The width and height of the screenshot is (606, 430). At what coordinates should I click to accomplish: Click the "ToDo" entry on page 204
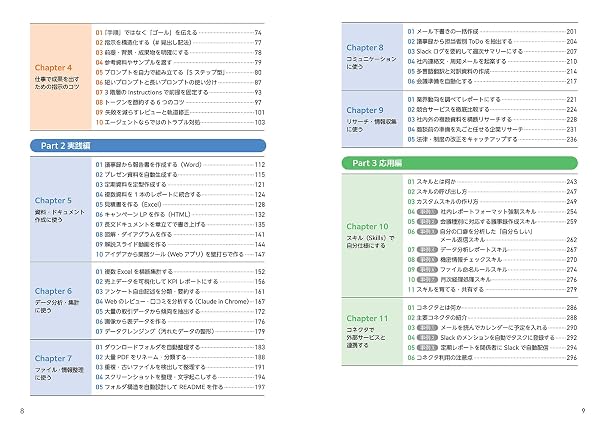(492, 42)
